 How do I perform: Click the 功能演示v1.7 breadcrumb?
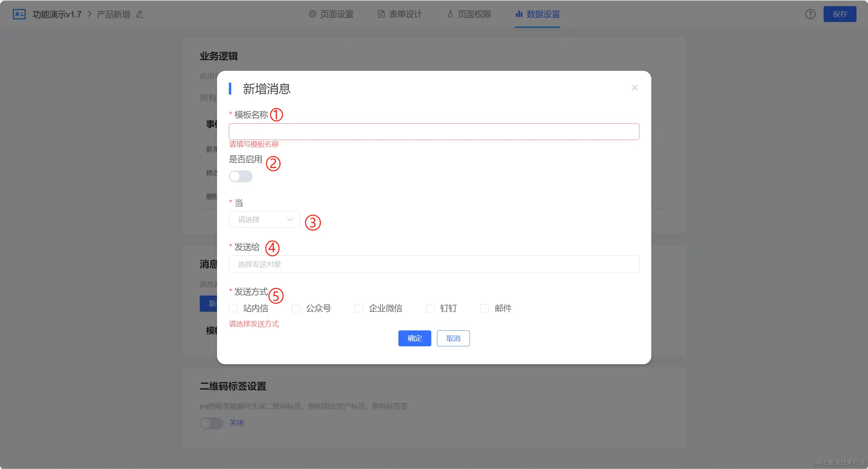point(57,14)
